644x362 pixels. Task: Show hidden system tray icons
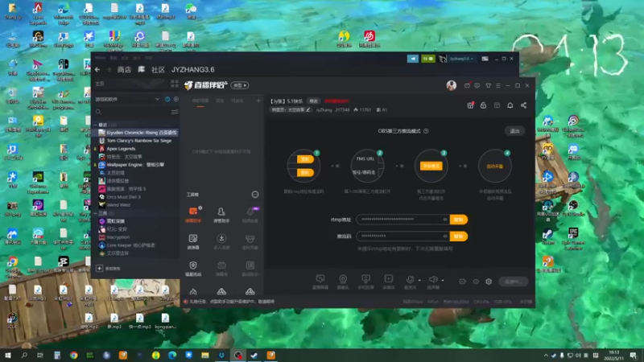(x=546, y=356)
